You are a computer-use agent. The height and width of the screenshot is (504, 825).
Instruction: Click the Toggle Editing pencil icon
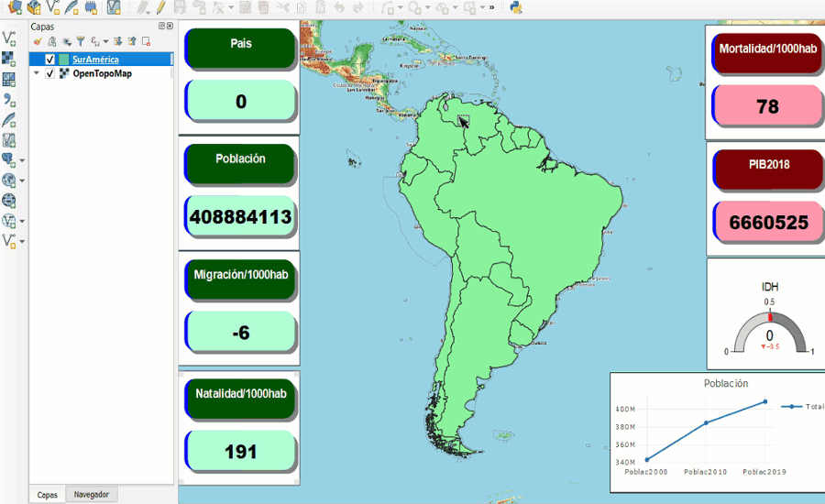[160, 7]
